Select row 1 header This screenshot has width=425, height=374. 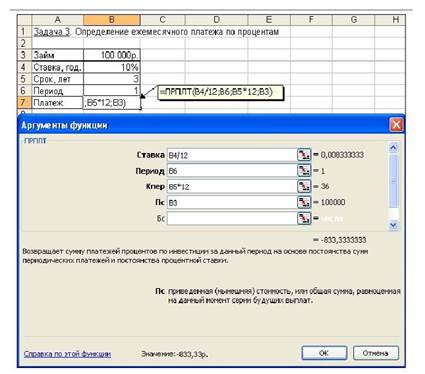point(24,32)
